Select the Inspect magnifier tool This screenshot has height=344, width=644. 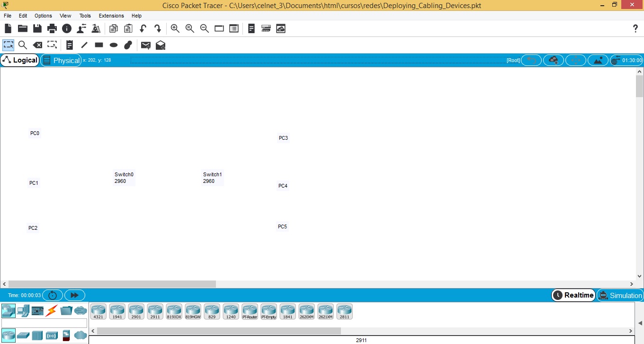point(22,45)
